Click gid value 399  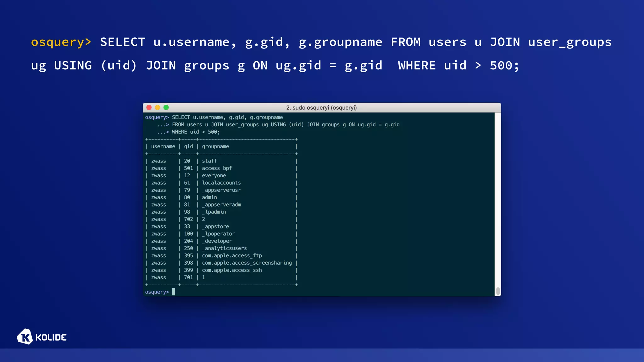188,270
